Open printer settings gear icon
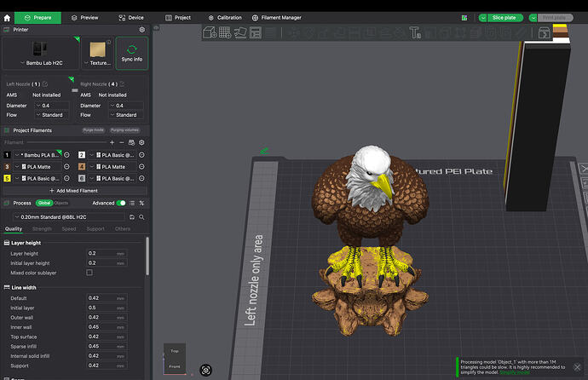 142,30
